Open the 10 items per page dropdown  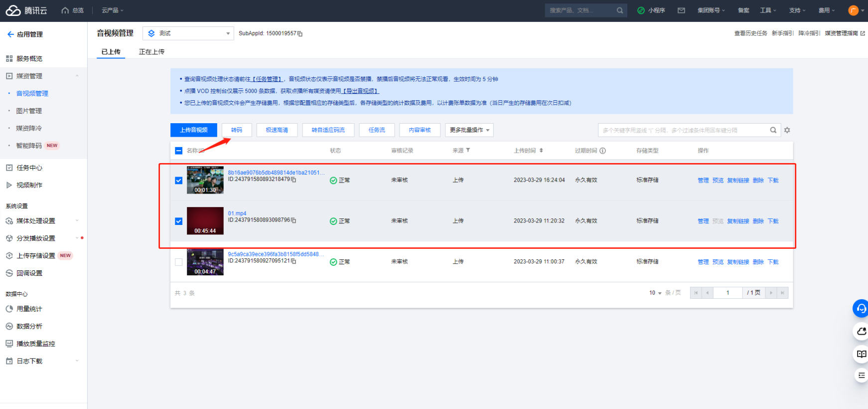655,293
